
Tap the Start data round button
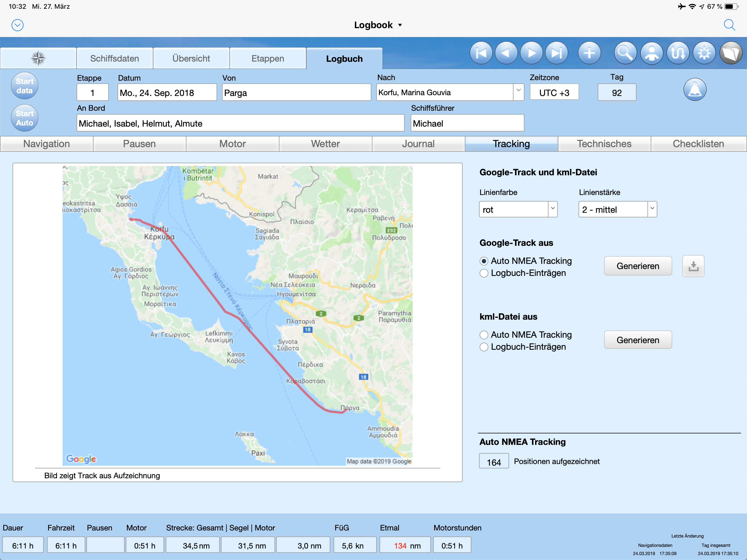(x=25, y=86)
